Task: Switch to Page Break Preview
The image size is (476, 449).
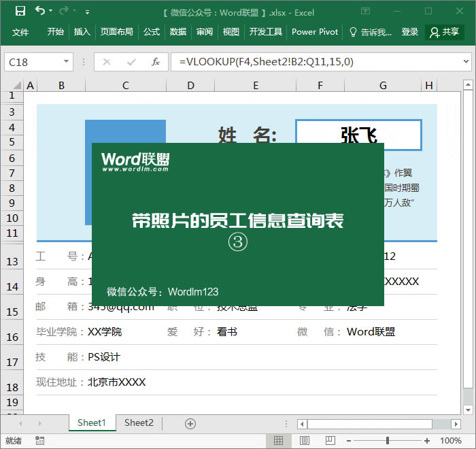Action: [330, 441]
